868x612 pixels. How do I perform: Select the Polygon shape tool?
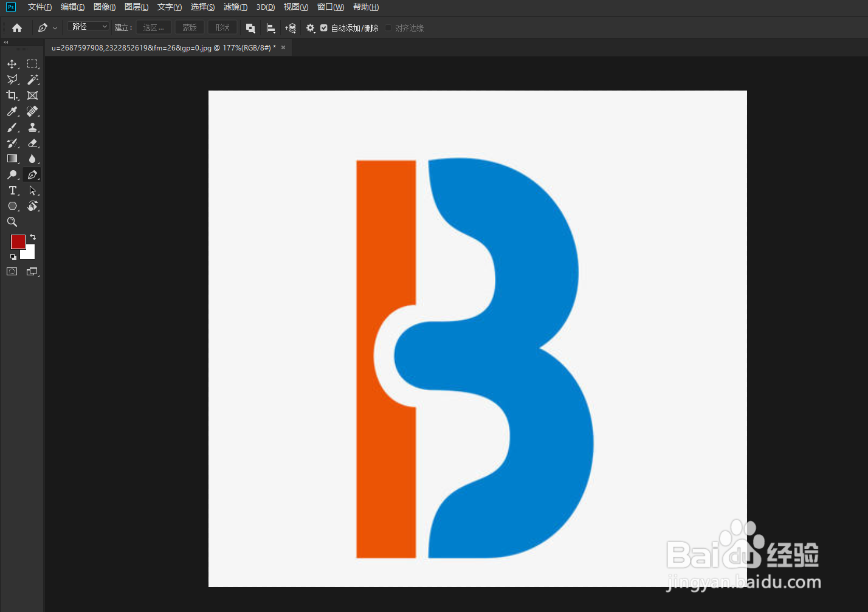(12, 206)
